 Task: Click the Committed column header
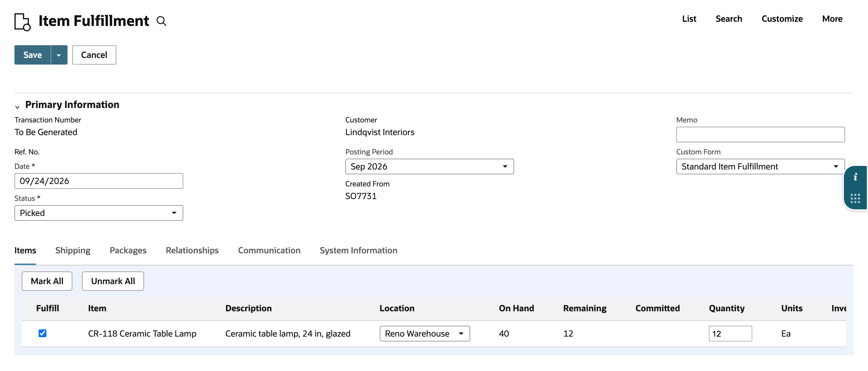(x=657, y=308)
